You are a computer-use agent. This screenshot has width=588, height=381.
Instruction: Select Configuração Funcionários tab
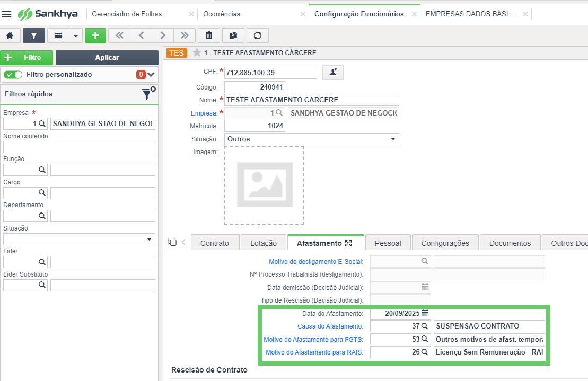tap(359, 14)
